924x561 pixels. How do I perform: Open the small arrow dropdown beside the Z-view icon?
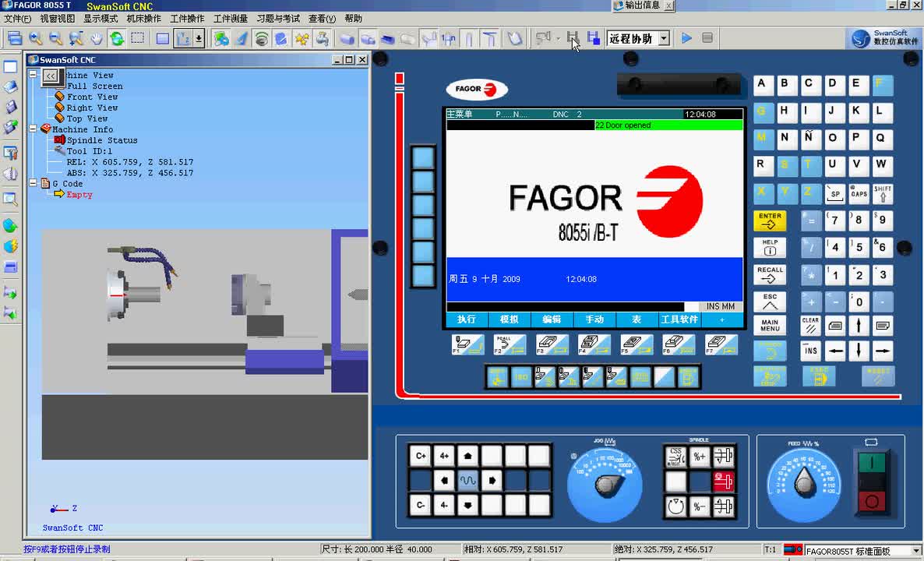coord(199,39)
